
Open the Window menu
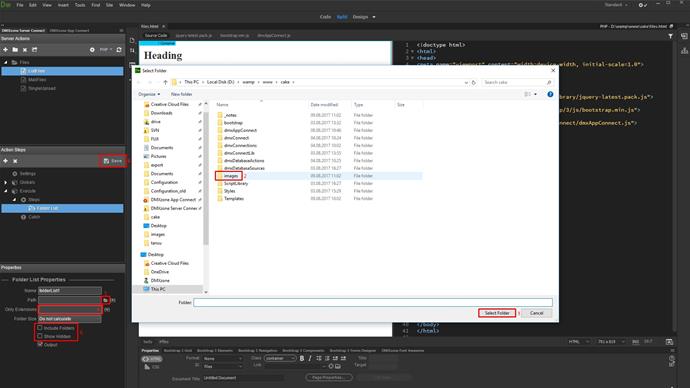(127, 5)
